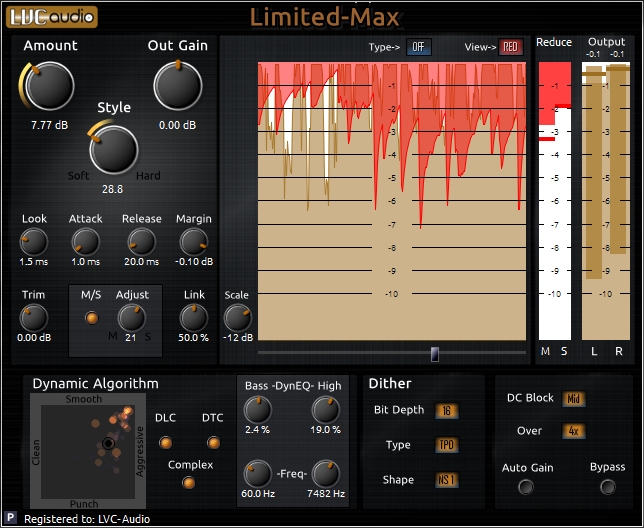Change the DC Block Mid setting
The height and width of the screenshot is (528, 644).
[x=573, y=399]
